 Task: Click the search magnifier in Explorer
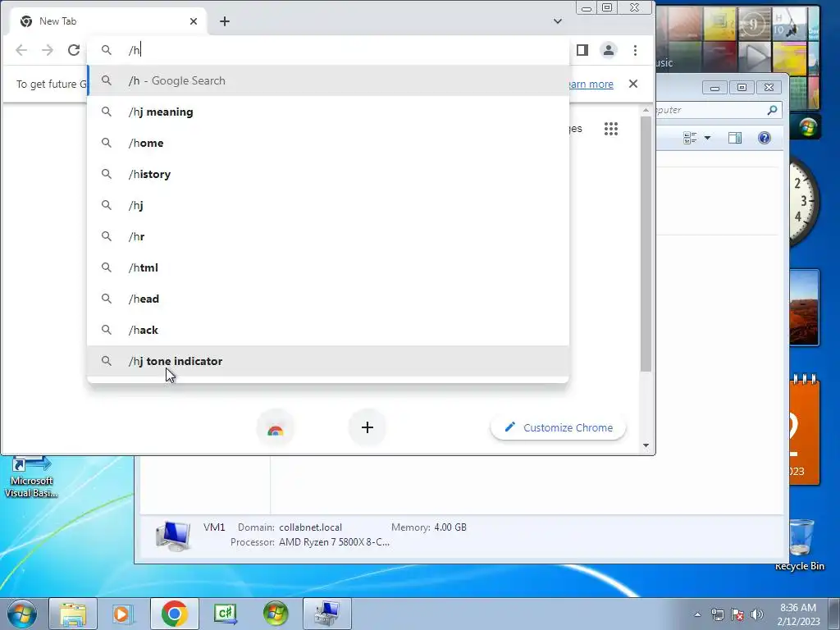click(x=772, y=110)
